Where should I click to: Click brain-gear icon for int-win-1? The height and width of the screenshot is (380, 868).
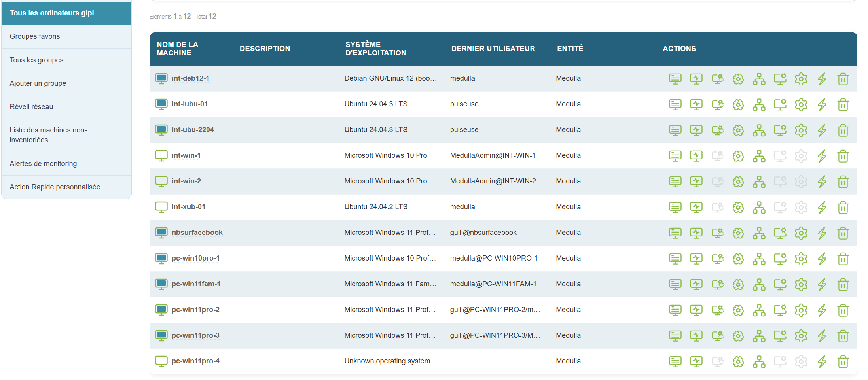[x=738, y=156]
